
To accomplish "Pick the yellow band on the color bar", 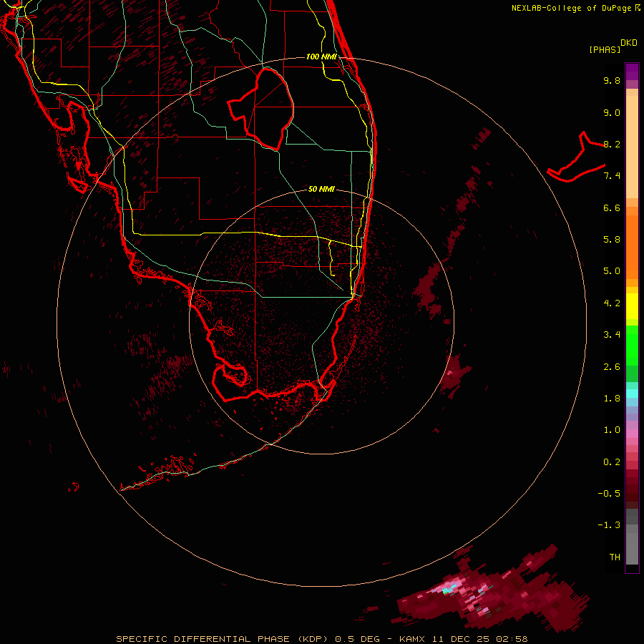I will coord(632,306).
